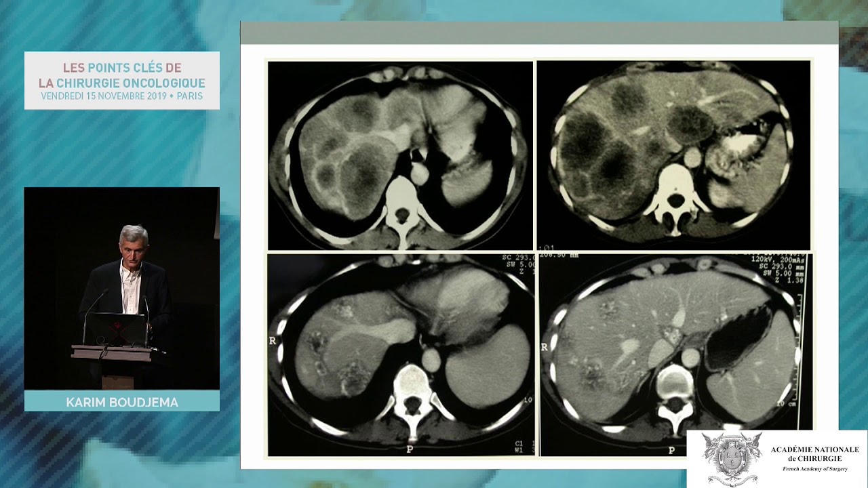Click 'French Academy of Surgery' text
Viewport: 868px width, 488px height.
(x=815, y=469)
